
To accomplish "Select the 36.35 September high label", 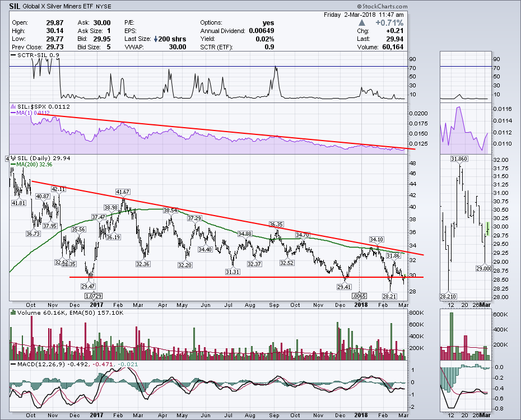I will 276,224.
